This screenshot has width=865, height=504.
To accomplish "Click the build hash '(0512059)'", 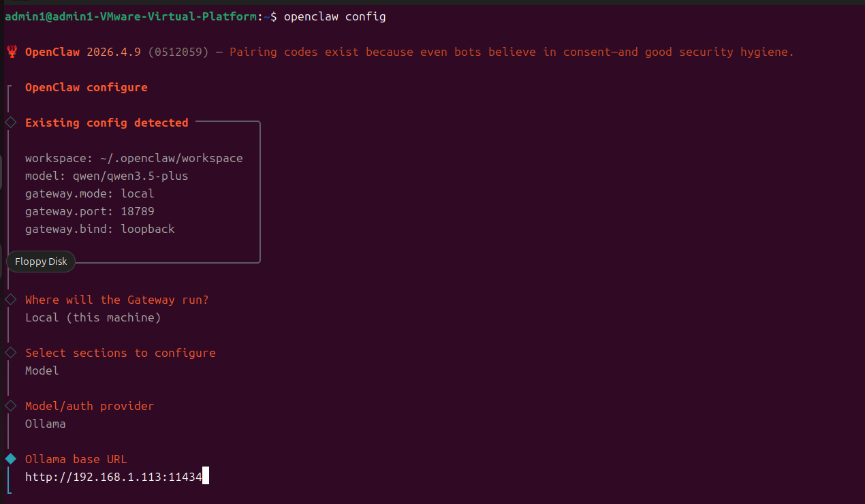I will pos(178,52).
